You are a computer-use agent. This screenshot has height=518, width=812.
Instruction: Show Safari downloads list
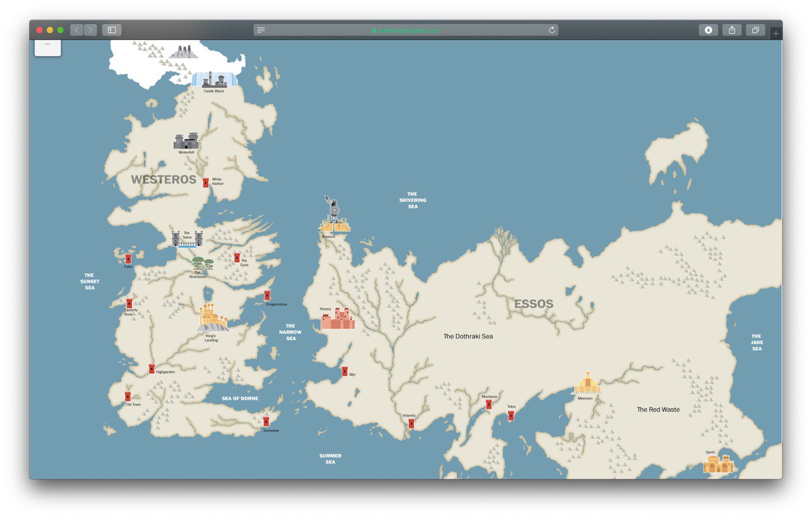pyautogui.click(x=709, y=30)
